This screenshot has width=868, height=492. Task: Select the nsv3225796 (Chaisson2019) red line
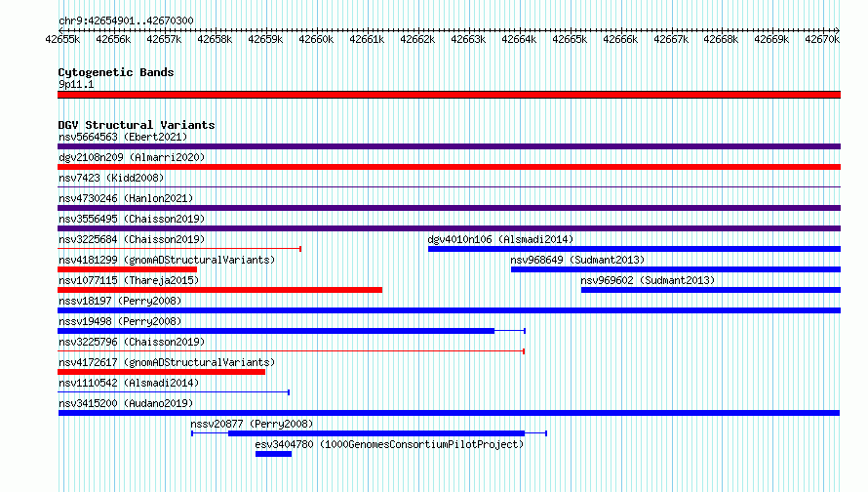click(292, 351)
